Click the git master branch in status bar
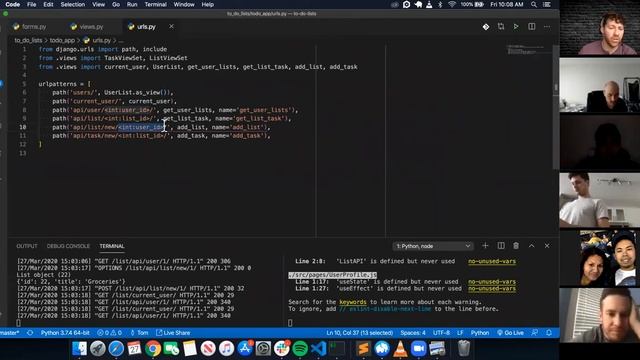This screenshot has width=640, height=360. pos(10,333)
